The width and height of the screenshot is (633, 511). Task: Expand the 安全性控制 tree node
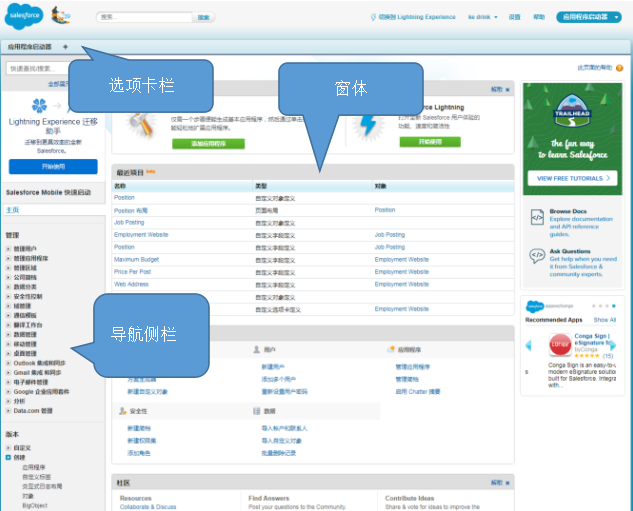pyautogui.click(x=8, y=296)
